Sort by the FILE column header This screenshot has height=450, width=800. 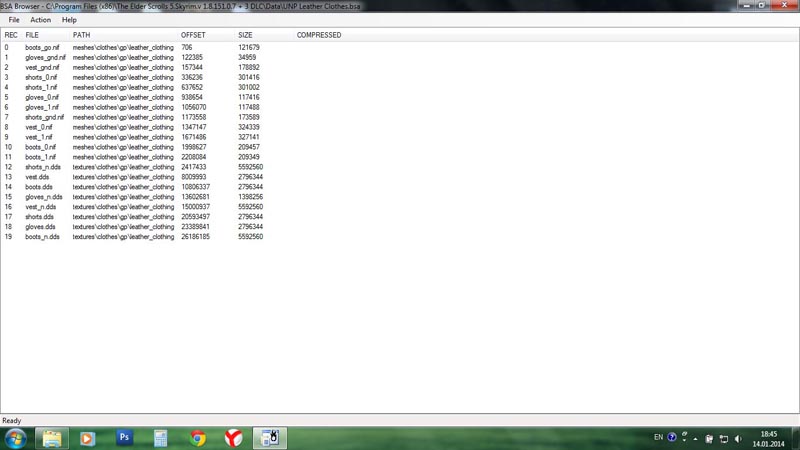click(32, 35)
